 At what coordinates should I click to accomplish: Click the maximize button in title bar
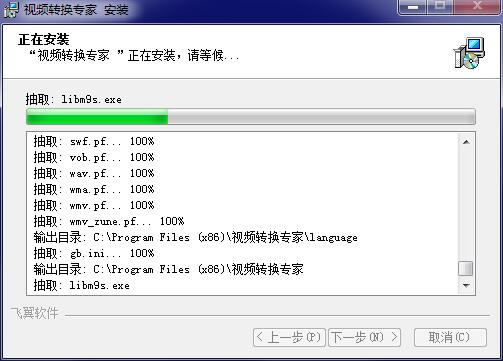click(440, 7)
